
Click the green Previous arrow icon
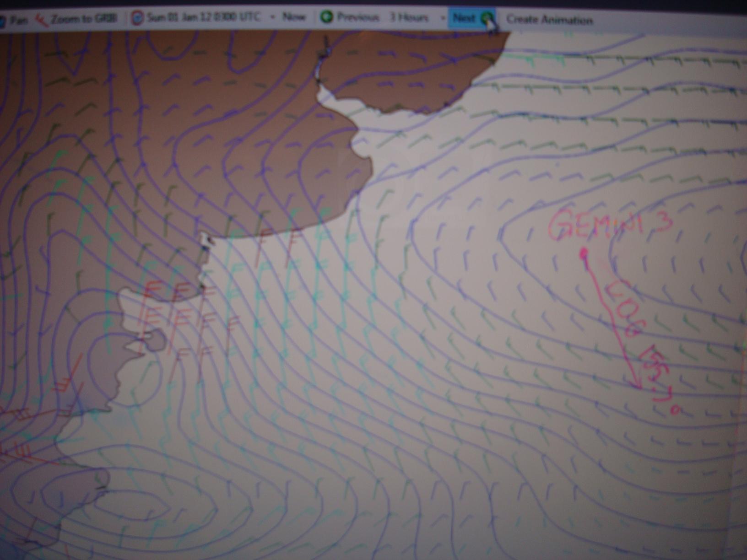point(327,17)
